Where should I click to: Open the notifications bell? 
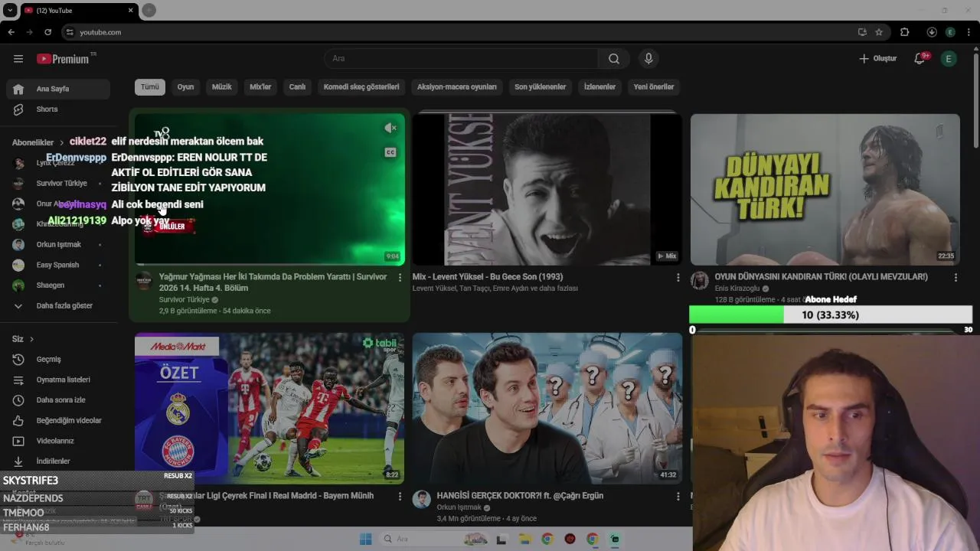pyautogui.click(x=921, y=59)
